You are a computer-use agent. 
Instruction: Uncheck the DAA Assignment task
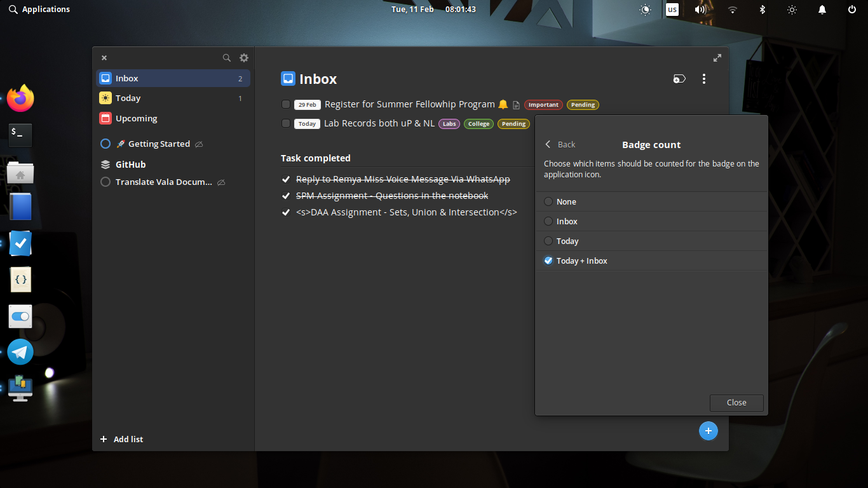click(286, 212)
